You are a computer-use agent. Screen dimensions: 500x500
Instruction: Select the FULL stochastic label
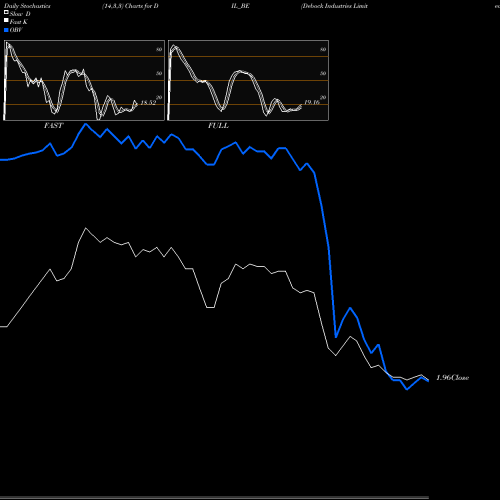218,126
